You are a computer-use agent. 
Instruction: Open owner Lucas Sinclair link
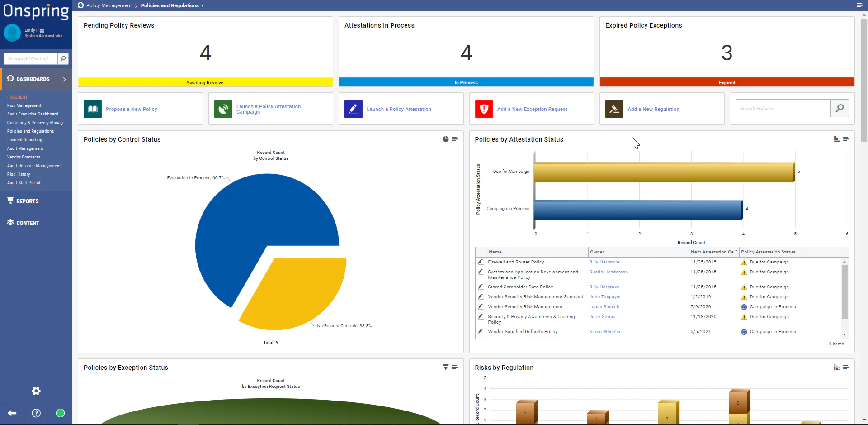click(x=604, y=307)
